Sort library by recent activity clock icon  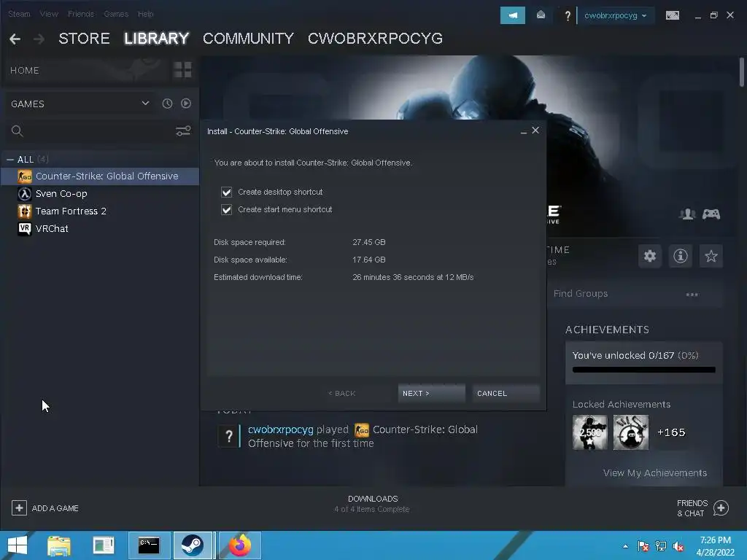167,104
